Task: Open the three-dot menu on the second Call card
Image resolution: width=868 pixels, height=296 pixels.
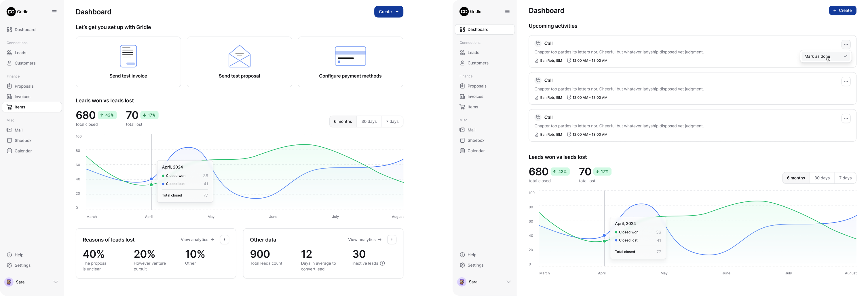Action: pyautogui.click(x=846, y=81)
